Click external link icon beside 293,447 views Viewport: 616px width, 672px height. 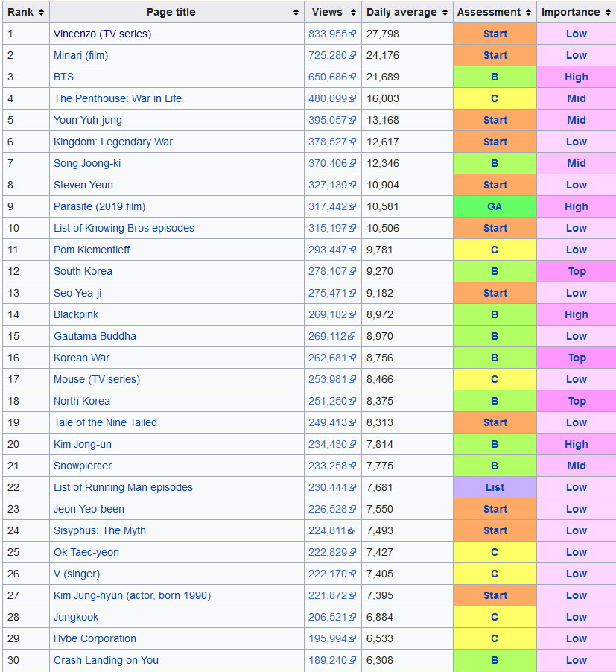click(352, 250)
